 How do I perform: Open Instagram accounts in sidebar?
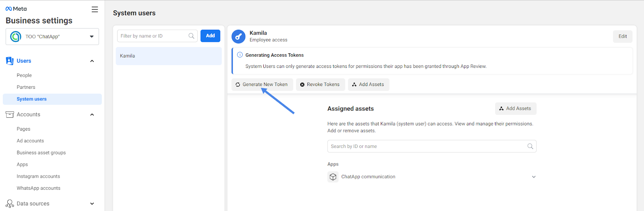click(38, 176)
